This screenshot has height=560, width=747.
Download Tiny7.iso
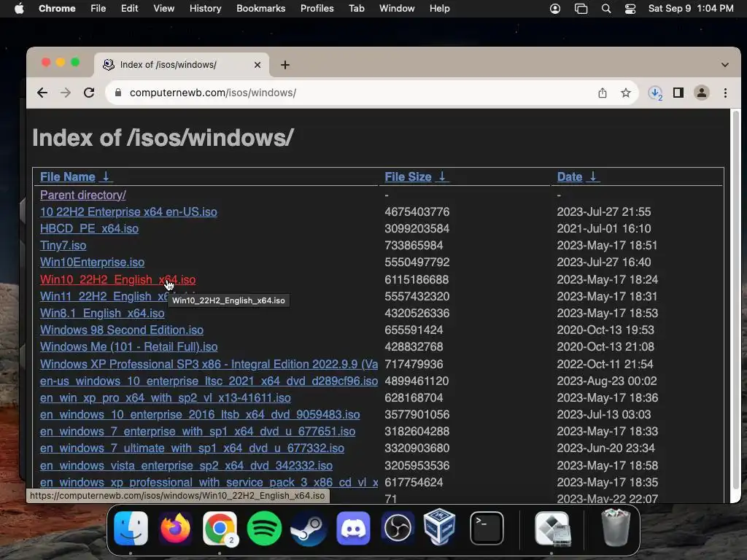[63, 245]
